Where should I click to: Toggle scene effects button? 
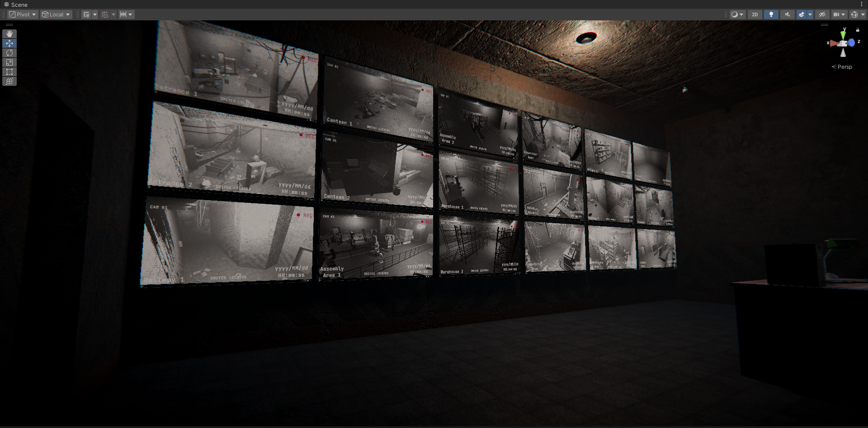[x=802, y=14]
